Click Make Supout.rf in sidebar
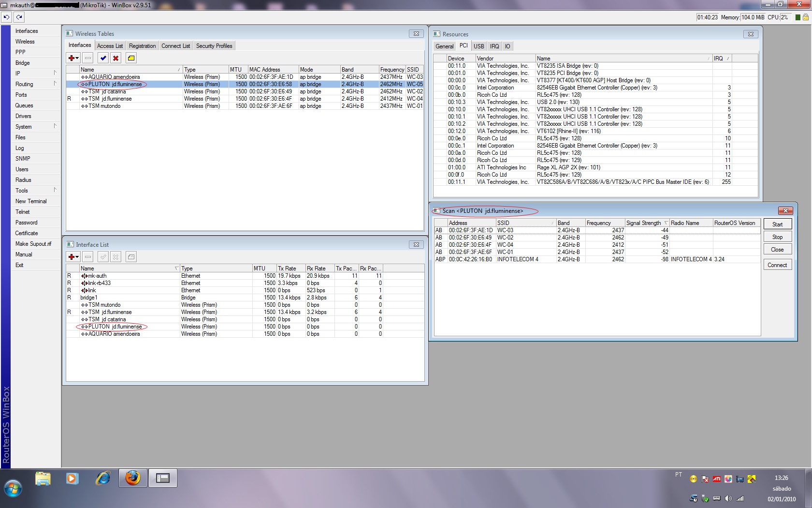 click(x=33, y=244)
